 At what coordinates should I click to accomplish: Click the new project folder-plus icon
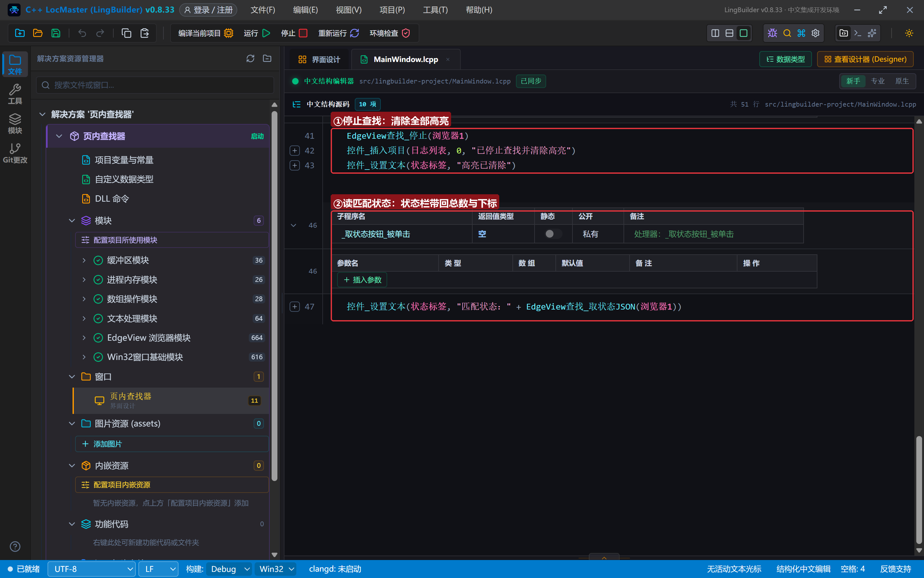pos(20,33)
